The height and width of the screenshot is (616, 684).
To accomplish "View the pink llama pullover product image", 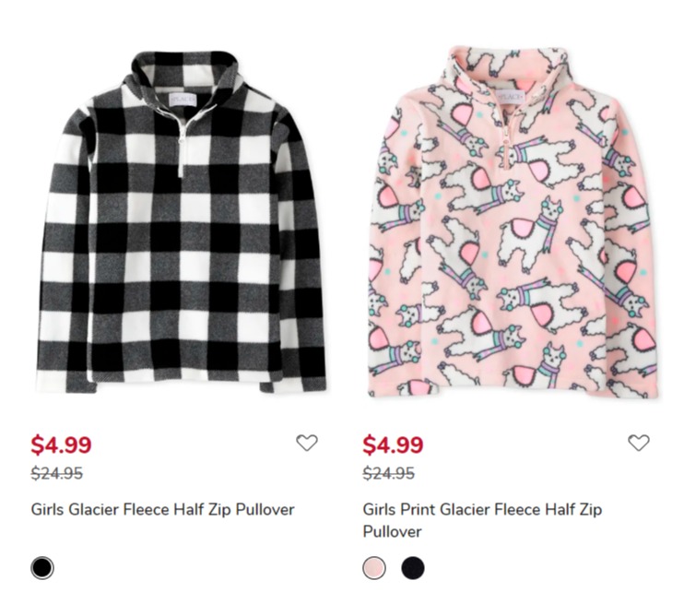I will pyautogui.click(x=513, y=222).
